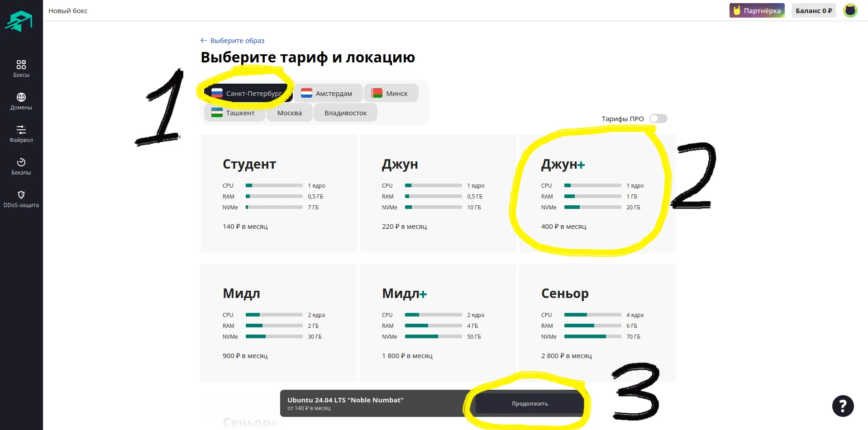Screen dimensions: 868x430
Task: Click the 140 ₽ в месяц price
Action: pyautogui.click(x=245, y=227)
